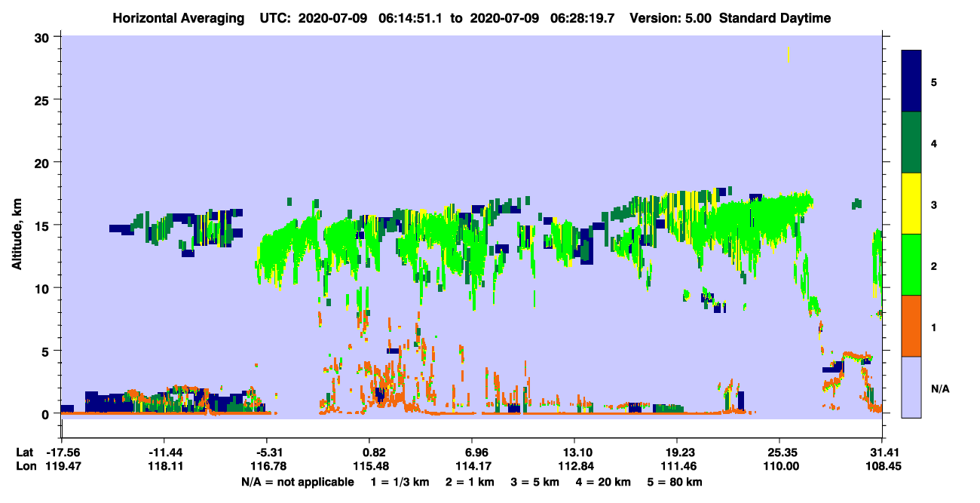The width and height of the screenshot is (980, 503).
Task: Click the "Lon" row label
Action: (26, 466)
